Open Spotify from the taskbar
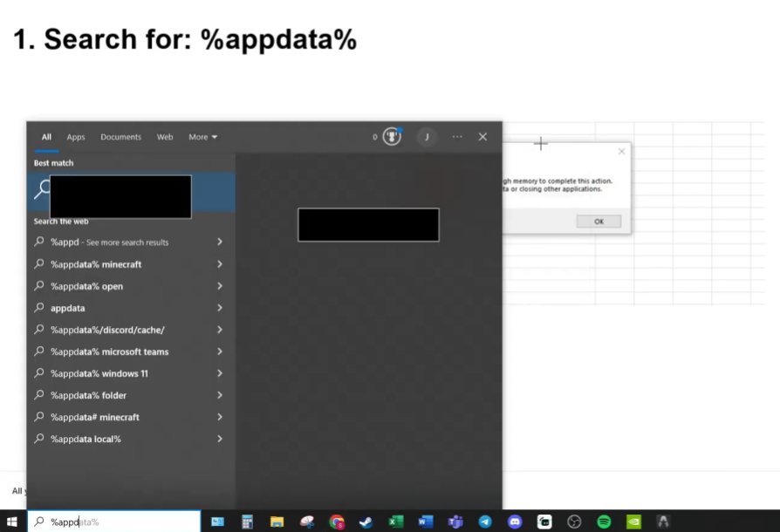The image size is (780, 532). point(602,522)
